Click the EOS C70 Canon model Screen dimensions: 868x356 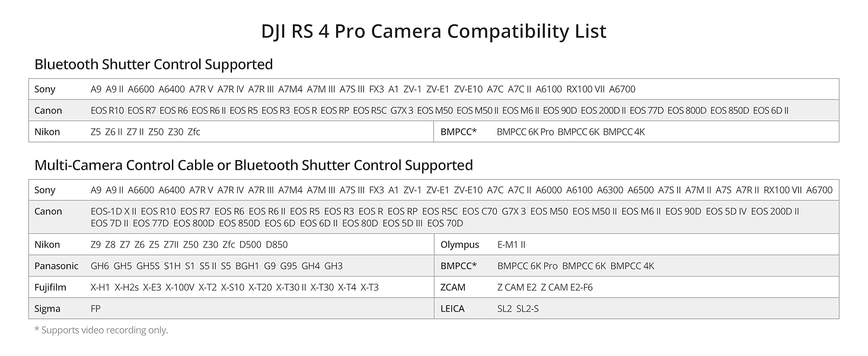[x=479, y=211]
